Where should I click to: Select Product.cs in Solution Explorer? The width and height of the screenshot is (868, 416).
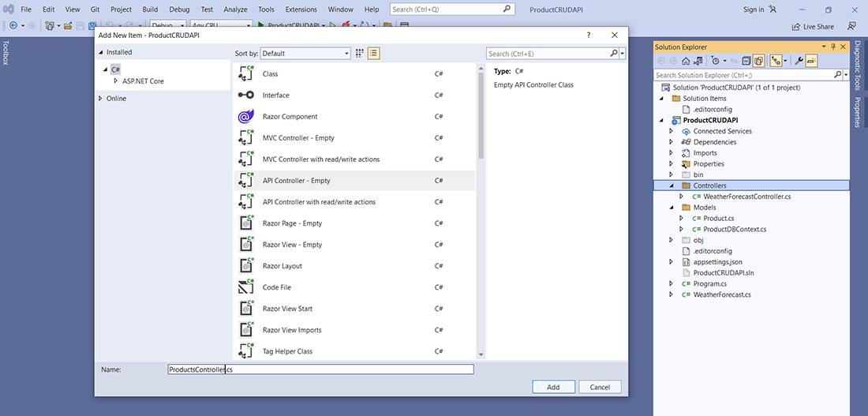coord(718,218)
